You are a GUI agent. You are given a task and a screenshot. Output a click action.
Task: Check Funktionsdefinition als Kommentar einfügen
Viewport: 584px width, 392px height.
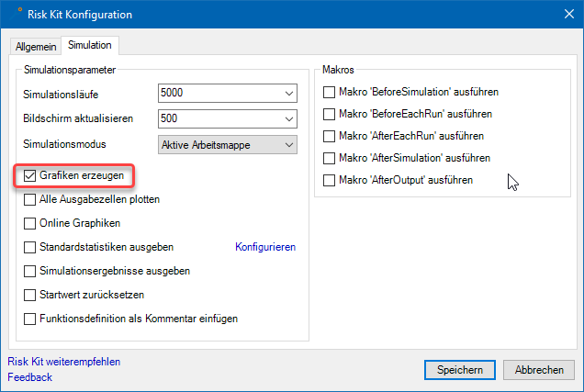pyautogui.click(x=29, y=319)
